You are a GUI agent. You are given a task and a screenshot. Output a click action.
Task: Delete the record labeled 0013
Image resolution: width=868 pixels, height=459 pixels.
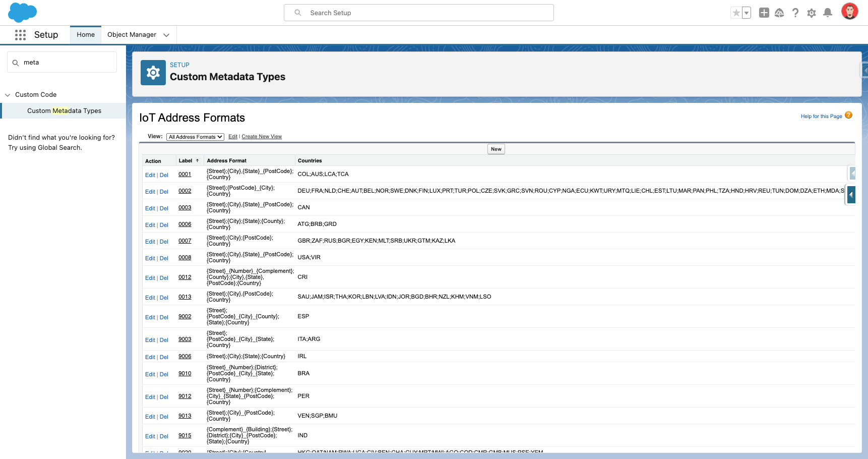coord(164,298)
